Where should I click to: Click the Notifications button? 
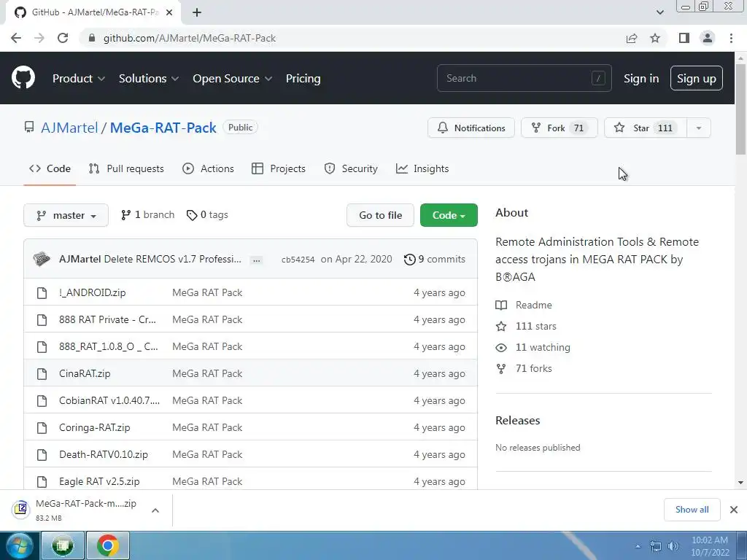click(471, 128)
